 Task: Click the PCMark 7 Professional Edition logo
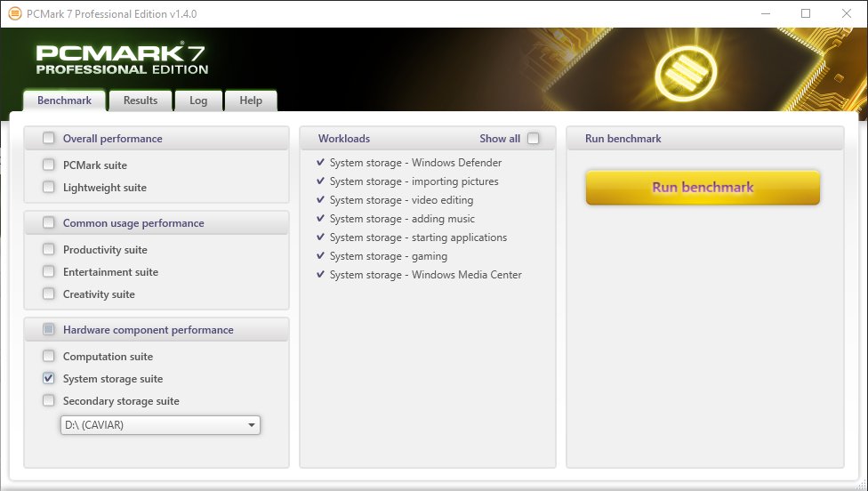tap(122, 59)
